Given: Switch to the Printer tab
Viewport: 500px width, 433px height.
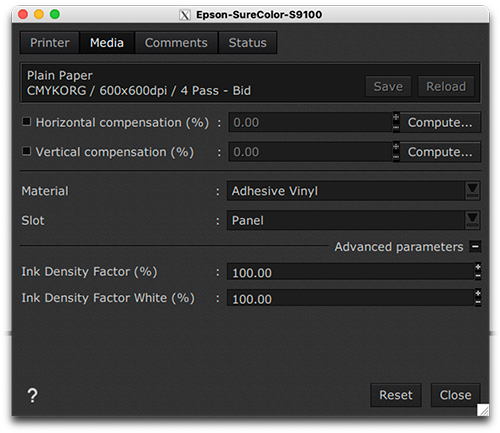Looking at the screenshot, I should [50, 43].
